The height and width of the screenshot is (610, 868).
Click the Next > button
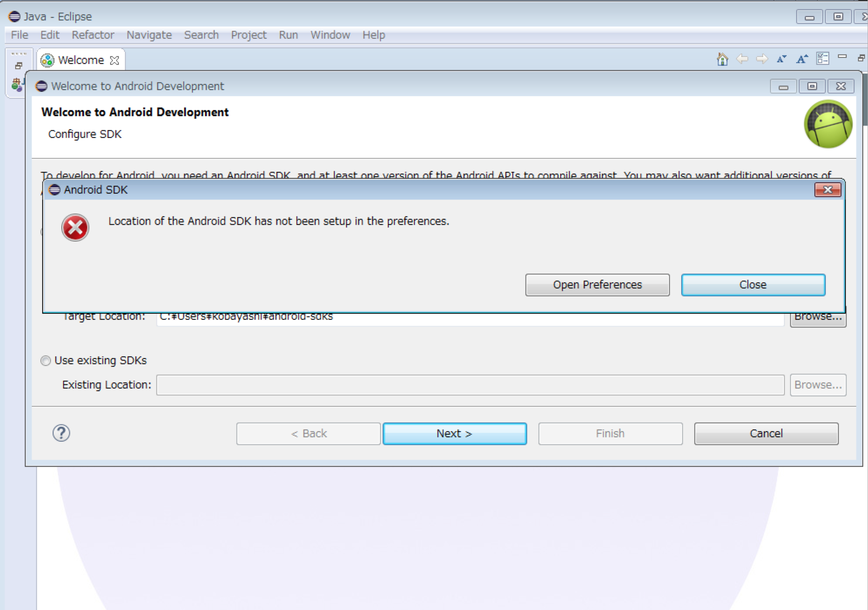click(x=455, y=434)
